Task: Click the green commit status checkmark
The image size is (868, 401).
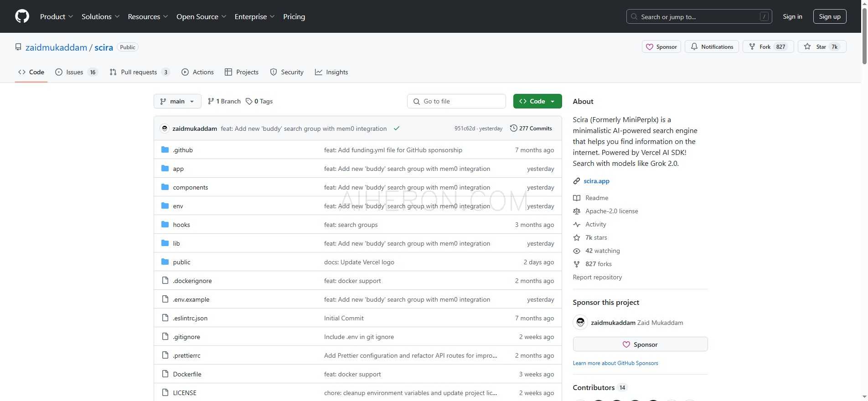Action: (x=397, y=129)
